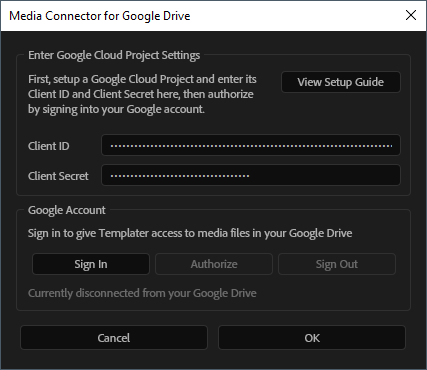
Task: Close the Media Connector for Google Drive window
Action: tap(411, 15)
